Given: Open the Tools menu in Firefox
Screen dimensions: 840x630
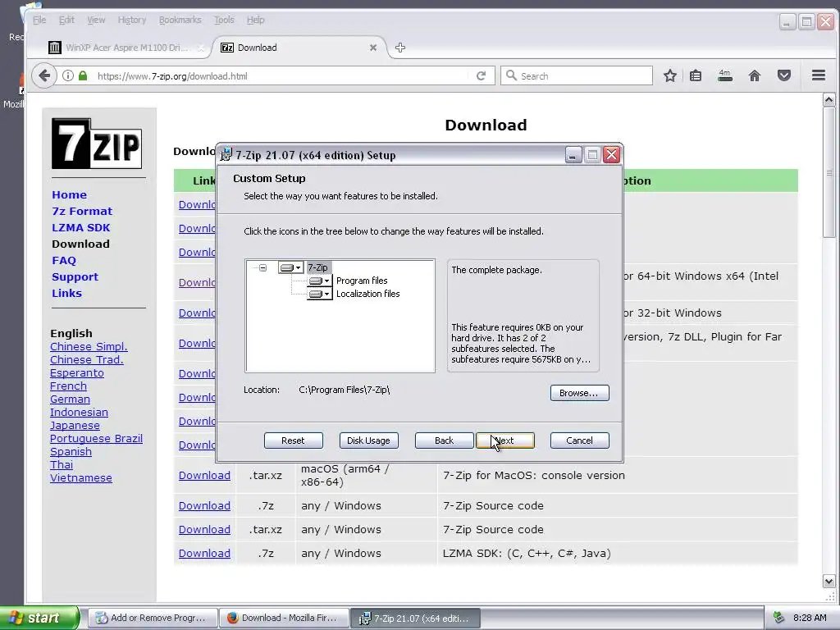Looking at the screenshot, I should 224,20.
